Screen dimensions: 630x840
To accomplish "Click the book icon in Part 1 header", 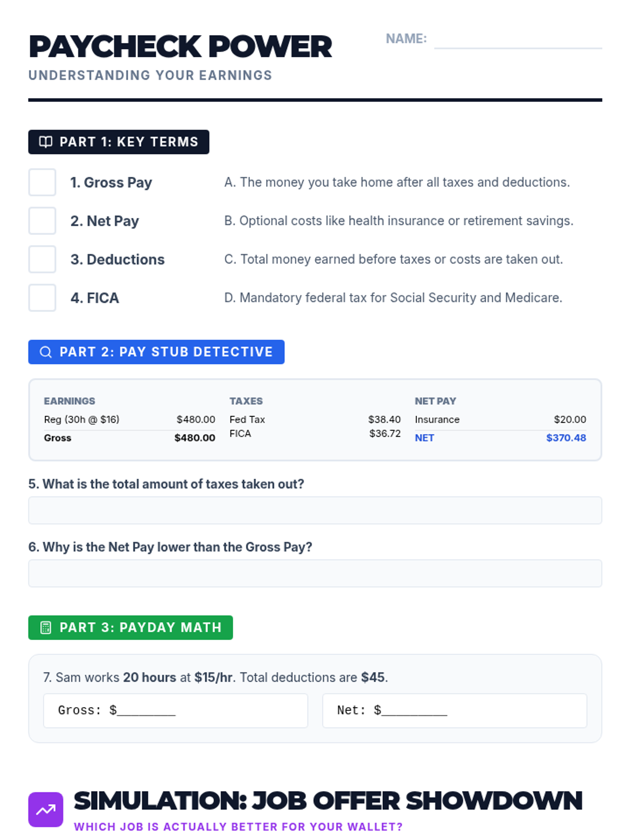I will (46, 142).
